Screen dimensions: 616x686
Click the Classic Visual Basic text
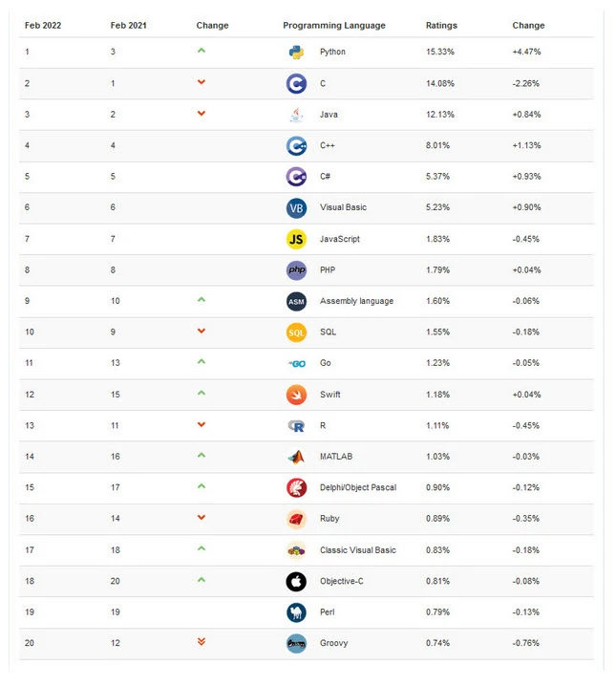357,550
